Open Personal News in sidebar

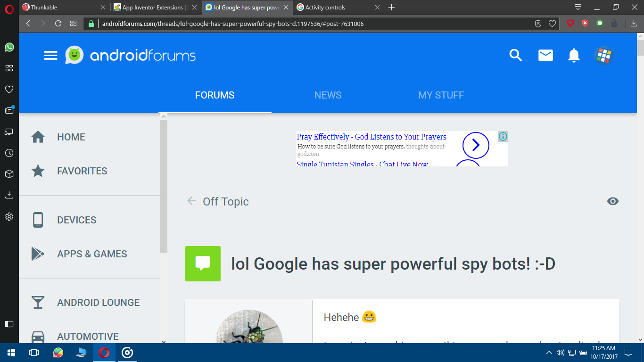coord(9,110)
